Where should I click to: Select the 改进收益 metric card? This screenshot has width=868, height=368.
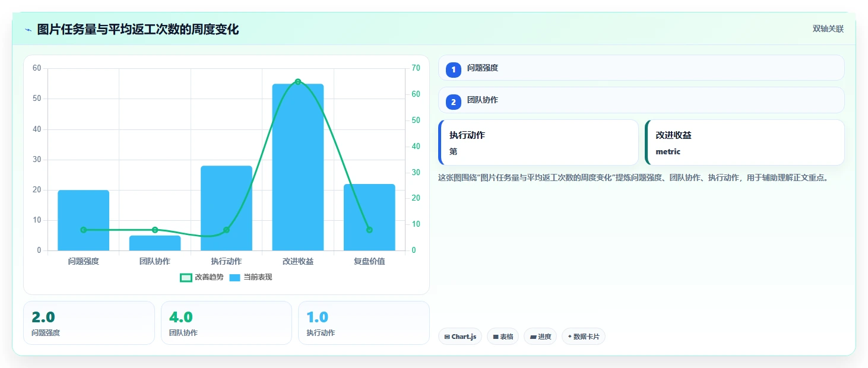point(745,142)
